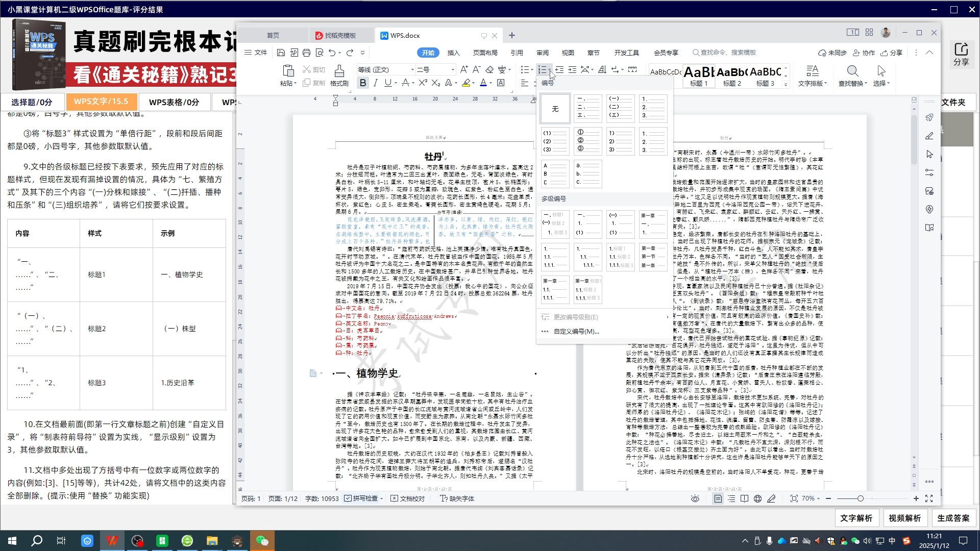Click the zoom slider handle in status bar
The image size is (980, 551).
[x=860, y=498]
